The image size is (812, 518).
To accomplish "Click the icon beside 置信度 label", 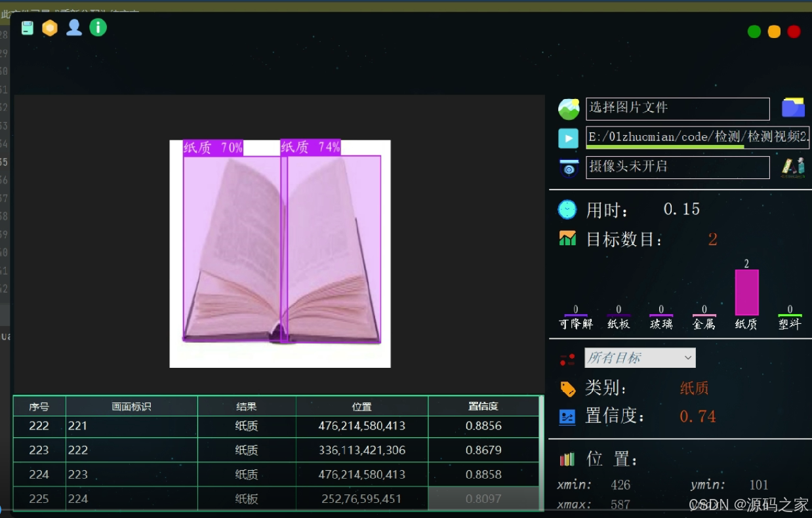I will coord(568,416).
